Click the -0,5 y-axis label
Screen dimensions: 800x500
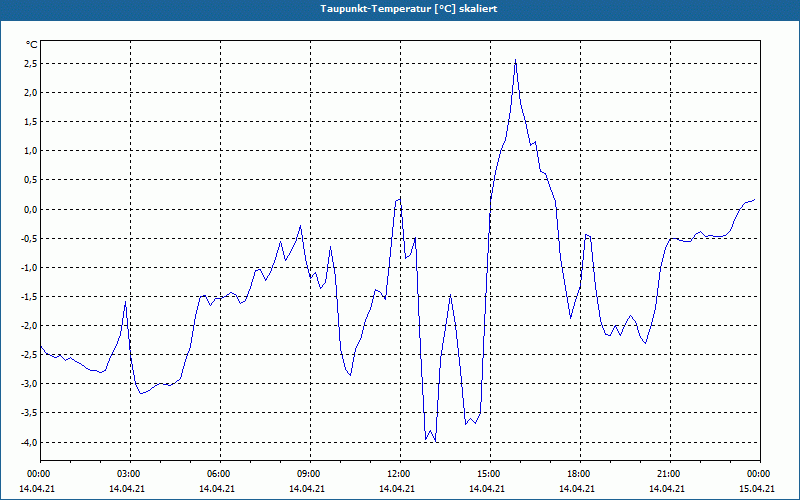click(29, 238)
